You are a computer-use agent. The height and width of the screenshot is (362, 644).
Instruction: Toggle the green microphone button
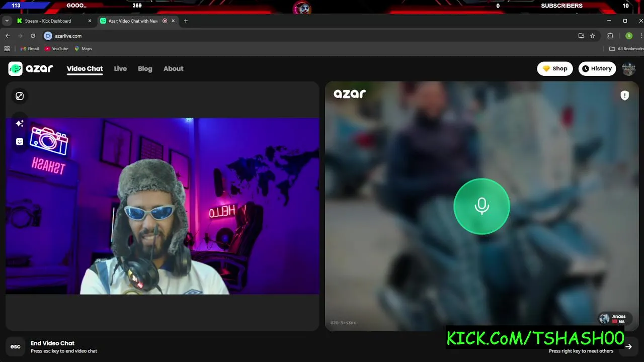tap(481, 206)
